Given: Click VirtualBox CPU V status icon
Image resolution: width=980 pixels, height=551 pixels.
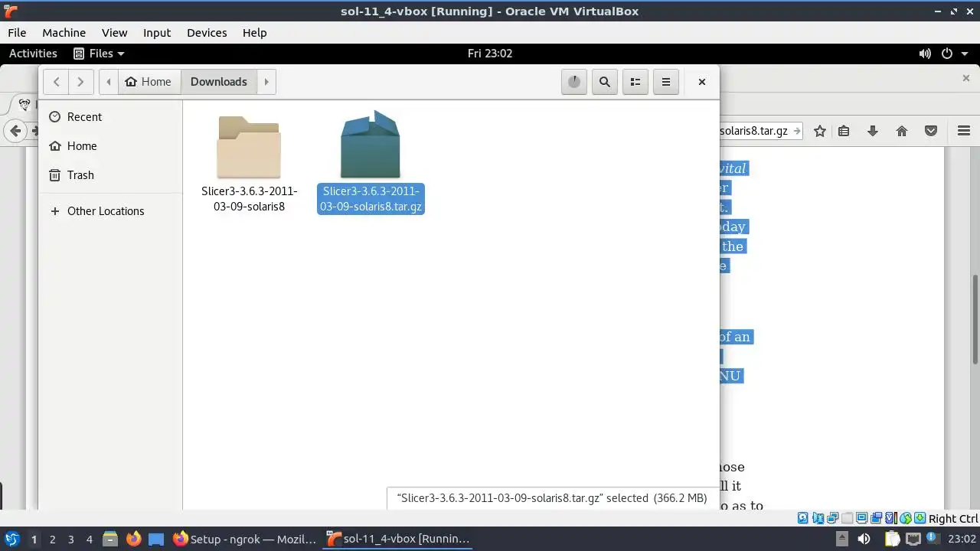Looking at the screenshot, I should 891,518.
